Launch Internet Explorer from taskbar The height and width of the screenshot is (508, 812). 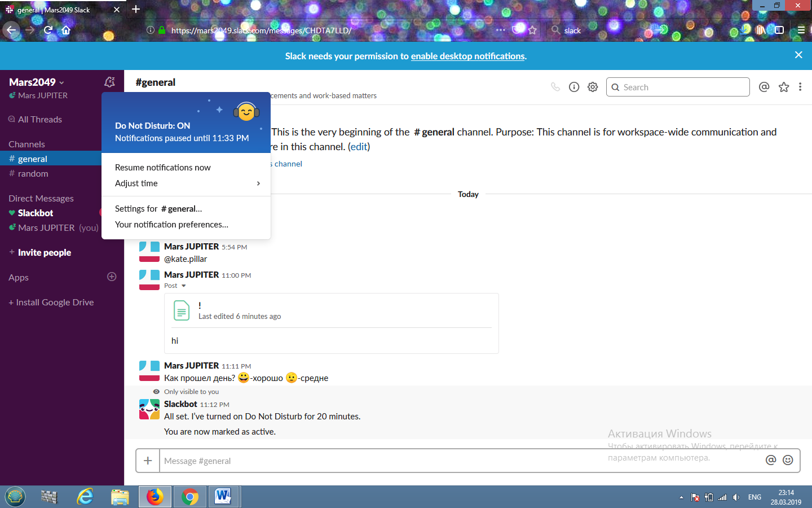[x=85, y=497]
